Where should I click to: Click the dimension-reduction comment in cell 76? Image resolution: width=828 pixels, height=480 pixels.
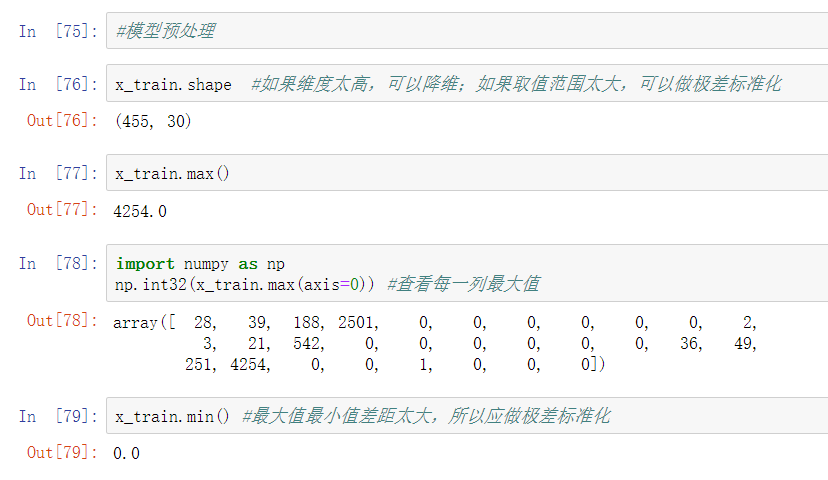516,84
